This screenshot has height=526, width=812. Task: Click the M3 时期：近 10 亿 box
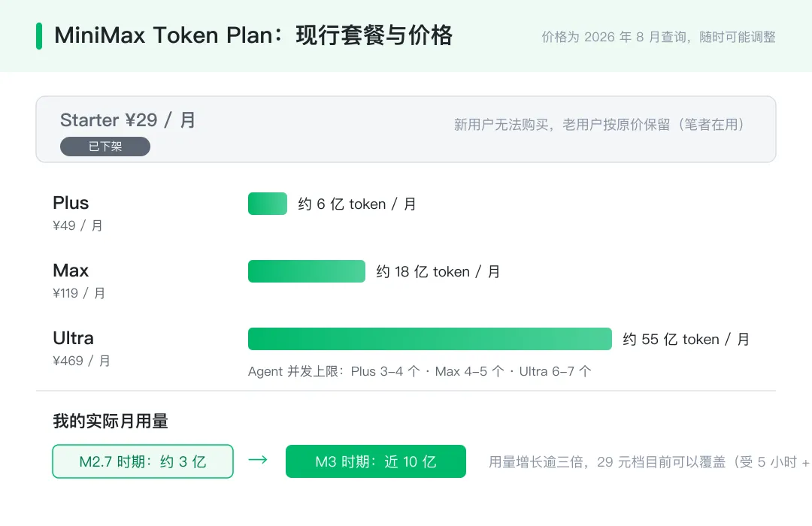(x=376, y=461)
